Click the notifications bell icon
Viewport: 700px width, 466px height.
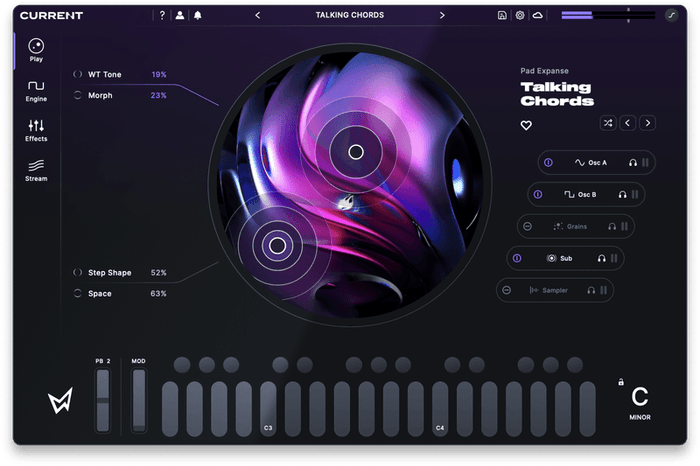coord(197,15)
